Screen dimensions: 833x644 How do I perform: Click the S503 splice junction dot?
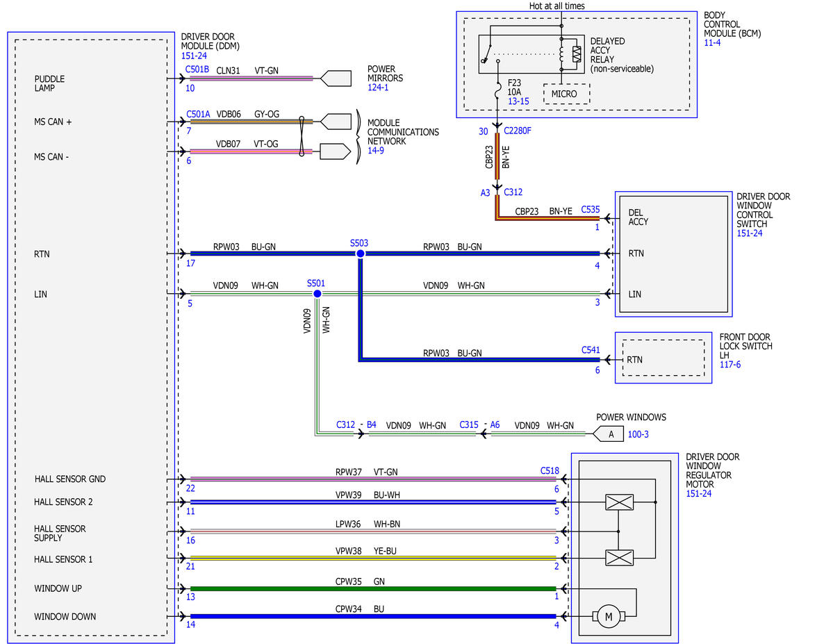click(x=360, y=254)
